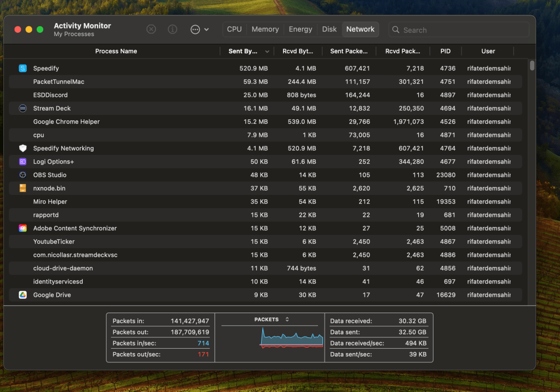
Task: Switch to the CPU tab
Action: 234,30
